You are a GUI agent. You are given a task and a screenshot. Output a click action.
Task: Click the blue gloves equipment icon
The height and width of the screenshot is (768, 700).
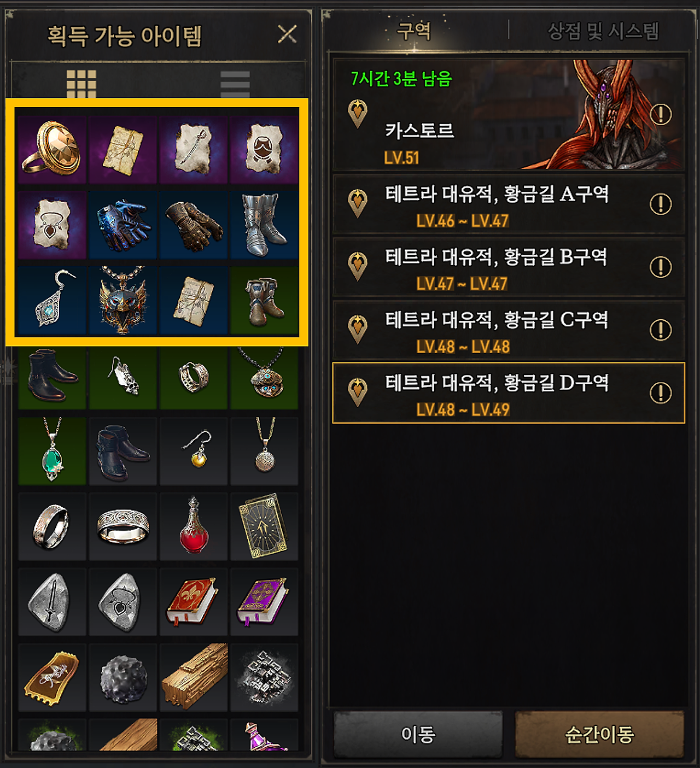[123, 225]
